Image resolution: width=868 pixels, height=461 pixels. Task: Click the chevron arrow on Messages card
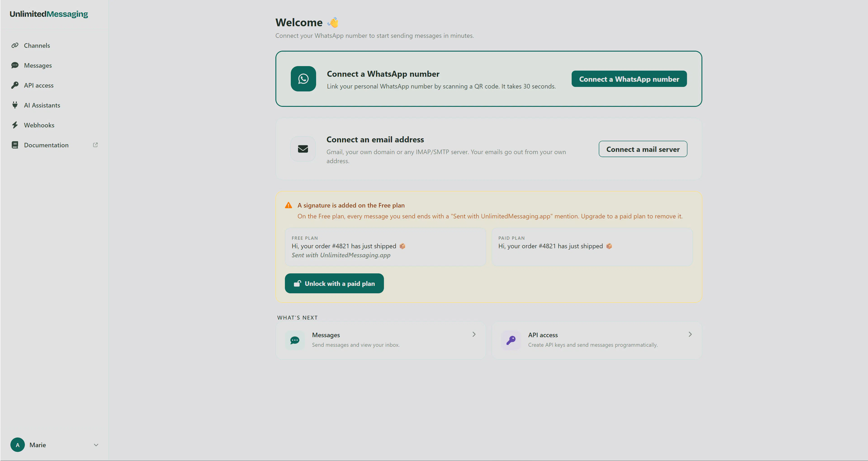474,334
